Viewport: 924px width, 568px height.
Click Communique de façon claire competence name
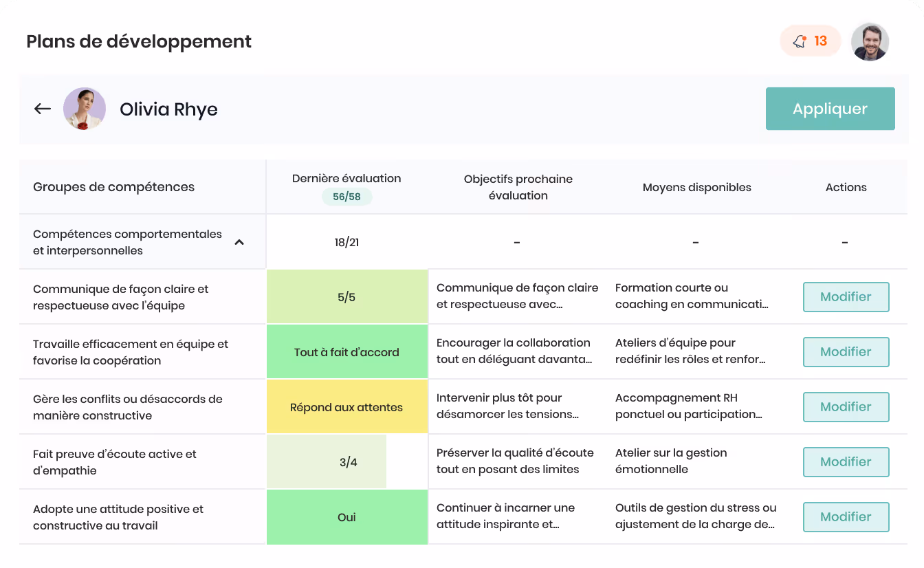tap(120, 297)
